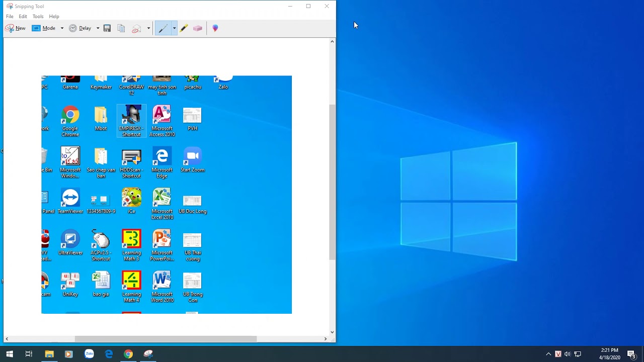
Task: Show hidden system tray icons
Action: tap(548, 354)
